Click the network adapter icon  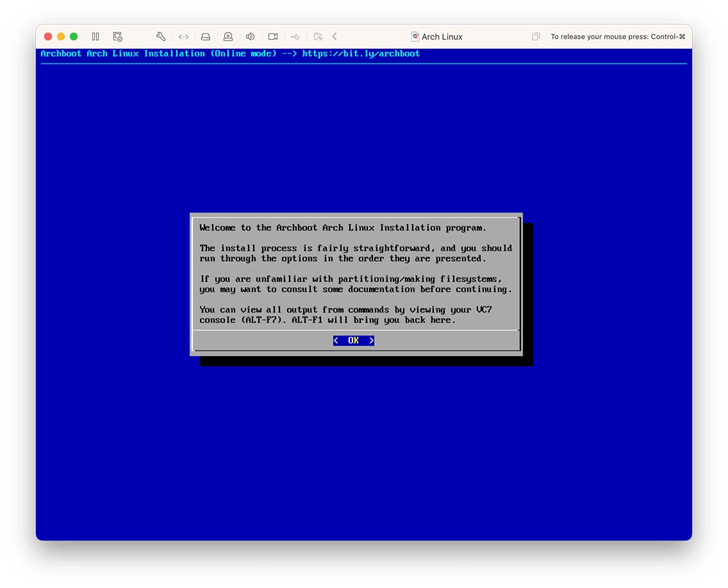coord(183,37)
